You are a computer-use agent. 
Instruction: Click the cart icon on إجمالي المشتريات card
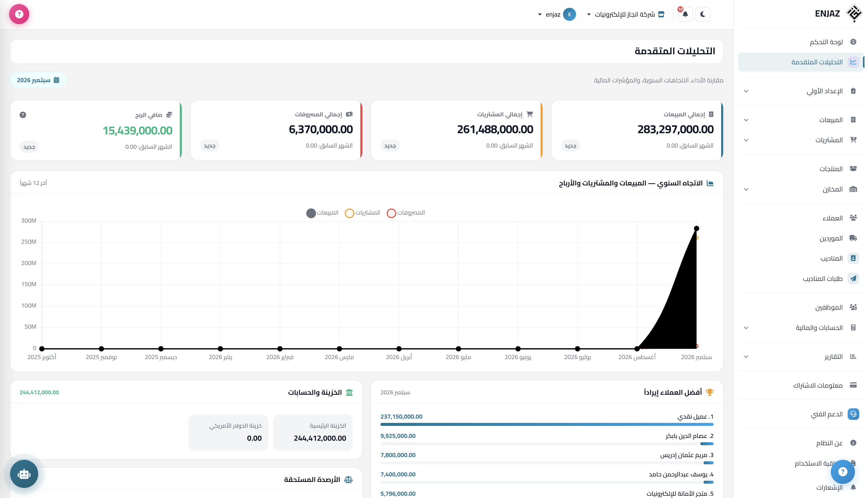coord(530,114)
